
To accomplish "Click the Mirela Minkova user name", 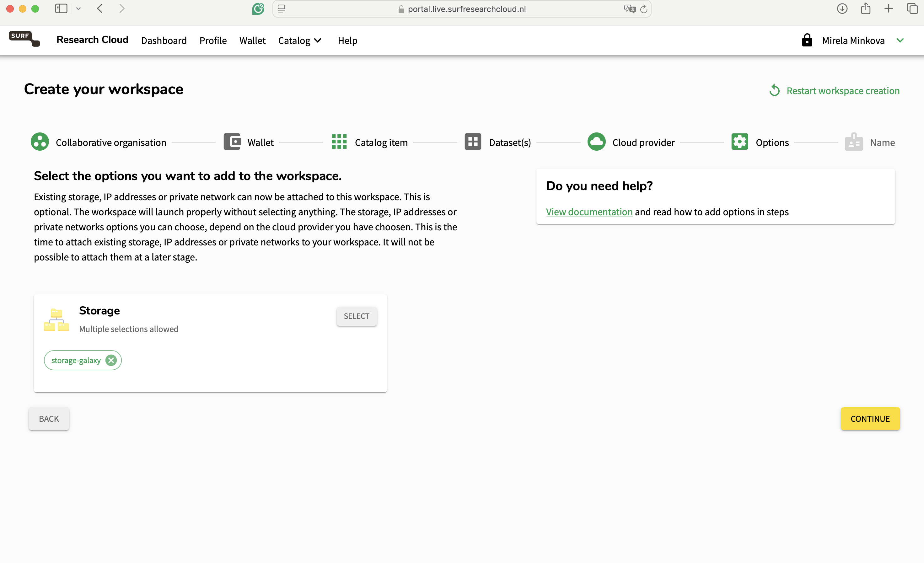I will pos(853,40).
